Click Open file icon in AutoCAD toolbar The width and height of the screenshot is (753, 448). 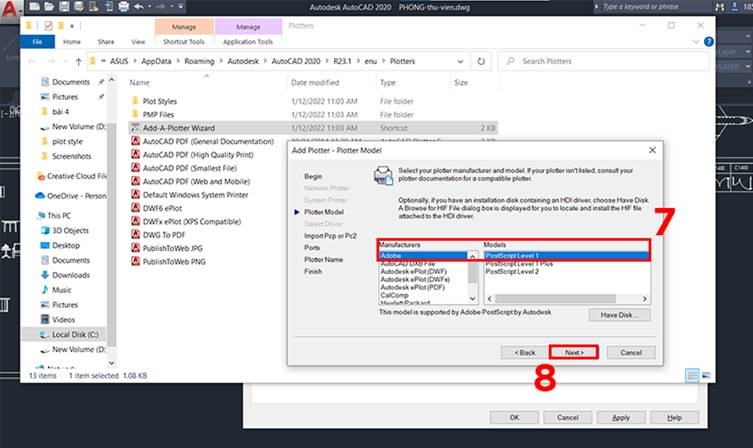pyautogui.click(x=49, y=7)
